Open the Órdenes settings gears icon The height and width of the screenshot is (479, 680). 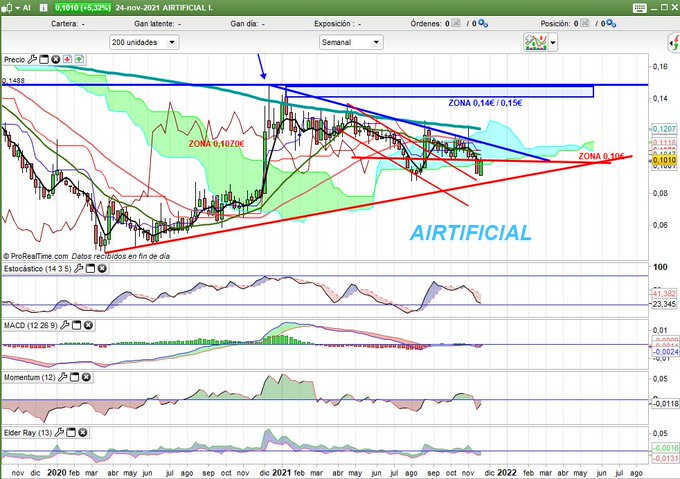[483, 23]
